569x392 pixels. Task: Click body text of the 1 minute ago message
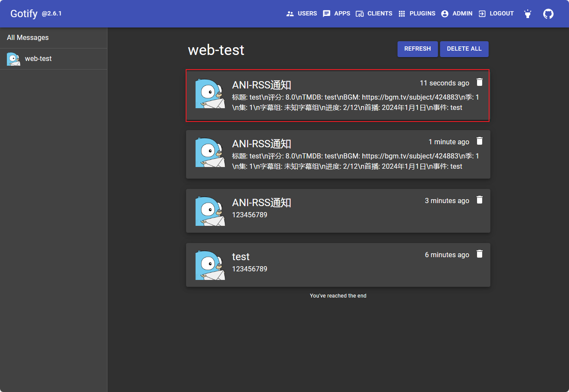[355, 161]
